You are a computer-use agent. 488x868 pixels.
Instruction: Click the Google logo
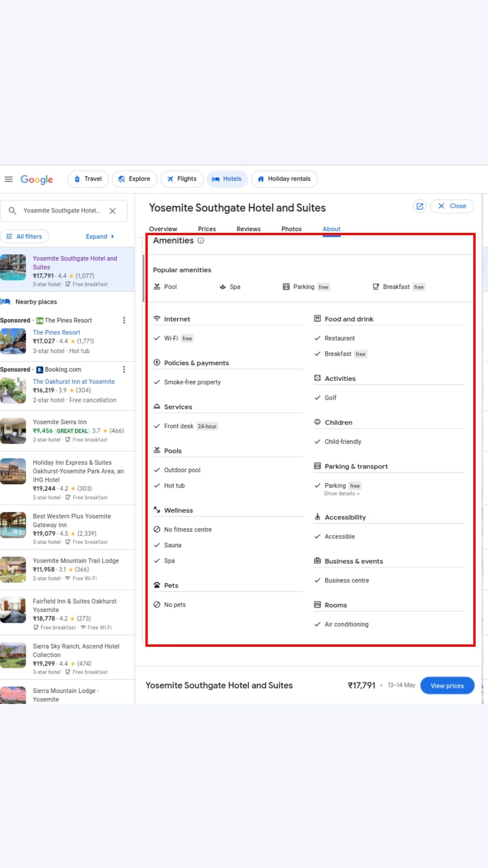[x=37, y=179]
